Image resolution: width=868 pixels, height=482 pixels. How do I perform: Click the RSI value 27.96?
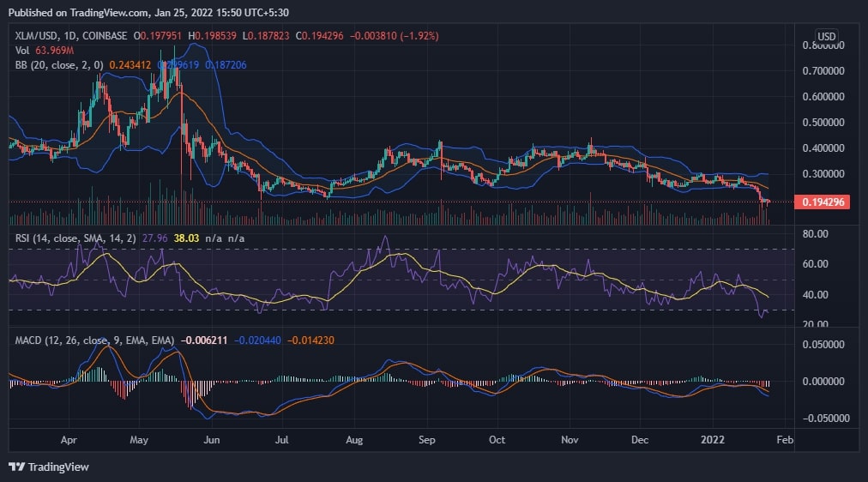[x=155, y=238]
